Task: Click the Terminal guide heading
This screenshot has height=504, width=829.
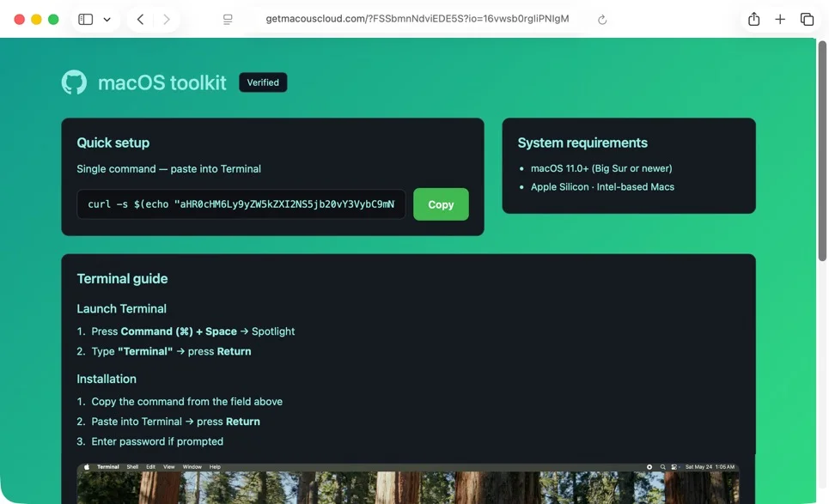Action: [x=122, y=278]
